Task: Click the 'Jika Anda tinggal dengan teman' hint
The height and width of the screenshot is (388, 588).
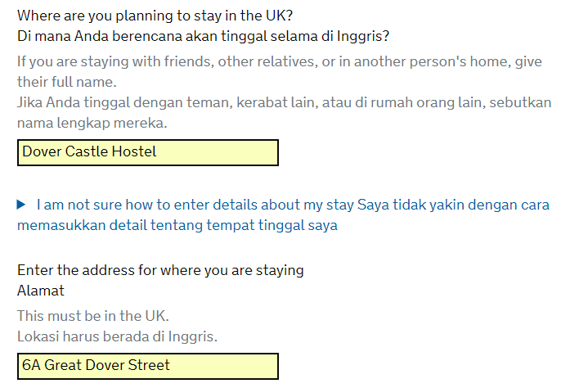Action: tap(284, 103)
